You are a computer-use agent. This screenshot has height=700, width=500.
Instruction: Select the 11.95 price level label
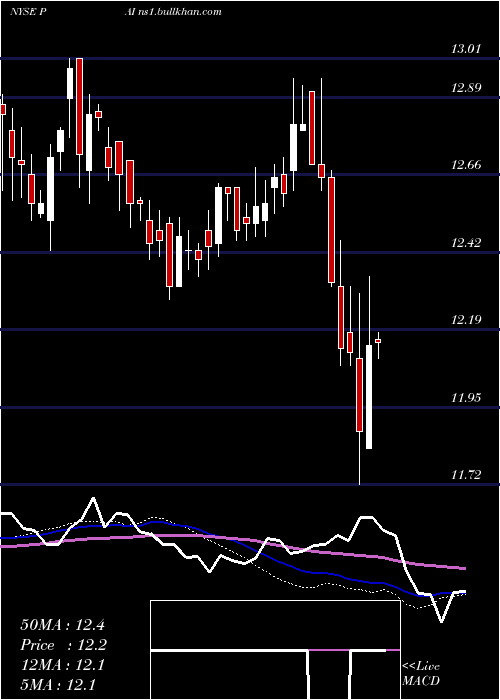click(x=466, y=397)
